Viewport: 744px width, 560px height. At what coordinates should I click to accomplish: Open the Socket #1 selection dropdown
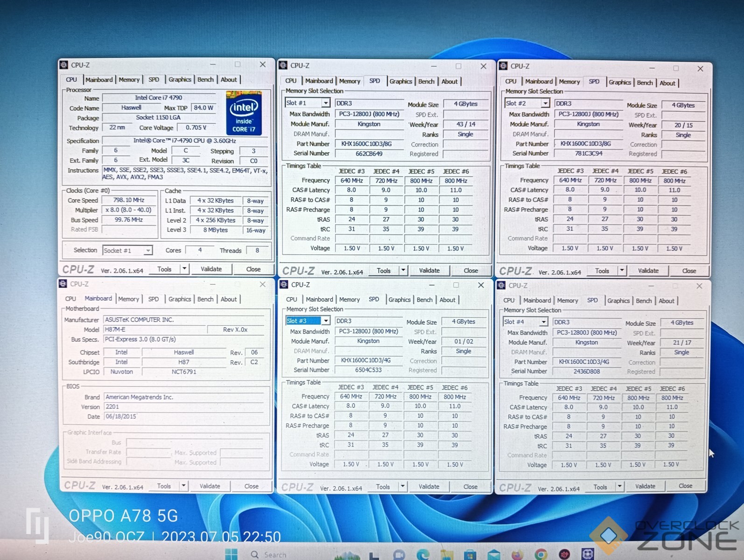coord(147,251)
